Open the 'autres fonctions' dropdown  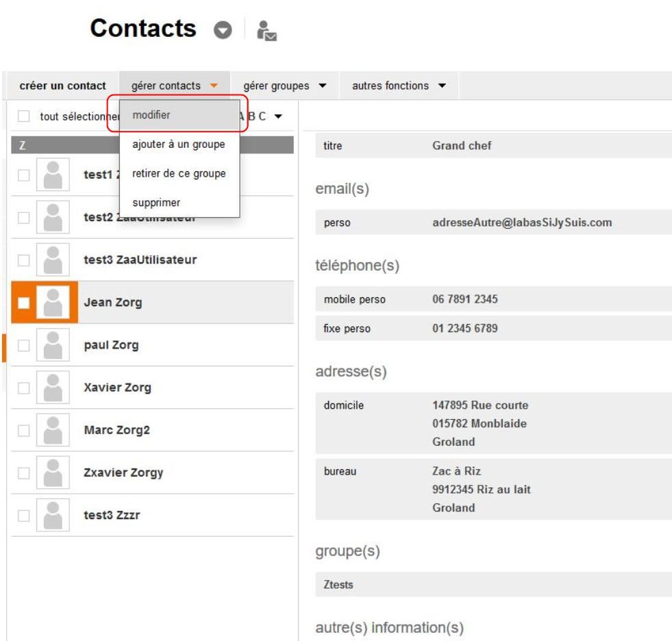[399, 86]
